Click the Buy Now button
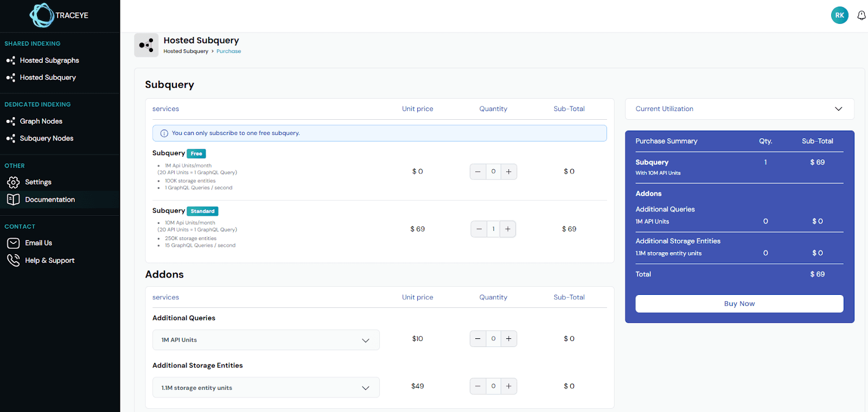 pyautogui.click(x=739, y=304)
